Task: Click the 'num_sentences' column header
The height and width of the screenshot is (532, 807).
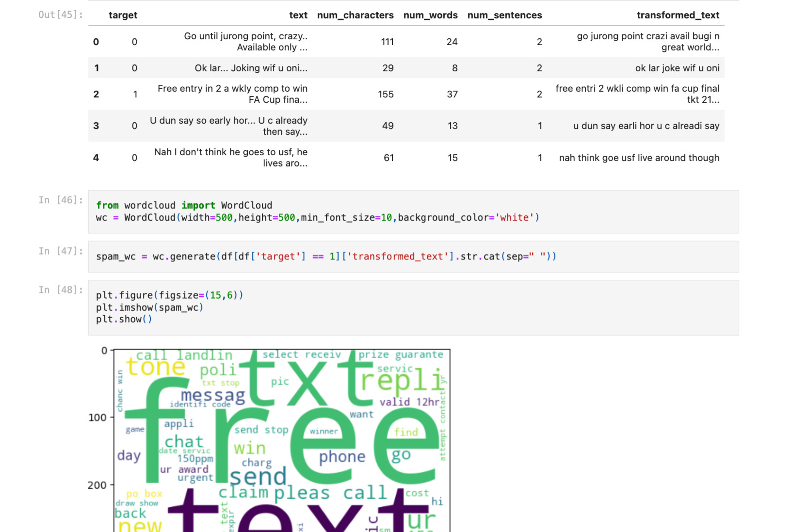Action: point(504,15)
